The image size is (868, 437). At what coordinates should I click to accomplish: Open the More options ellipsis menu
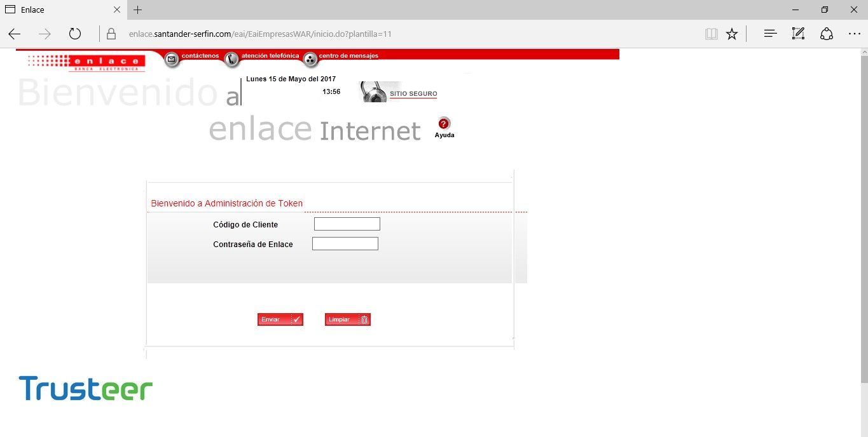coord(854,33)
